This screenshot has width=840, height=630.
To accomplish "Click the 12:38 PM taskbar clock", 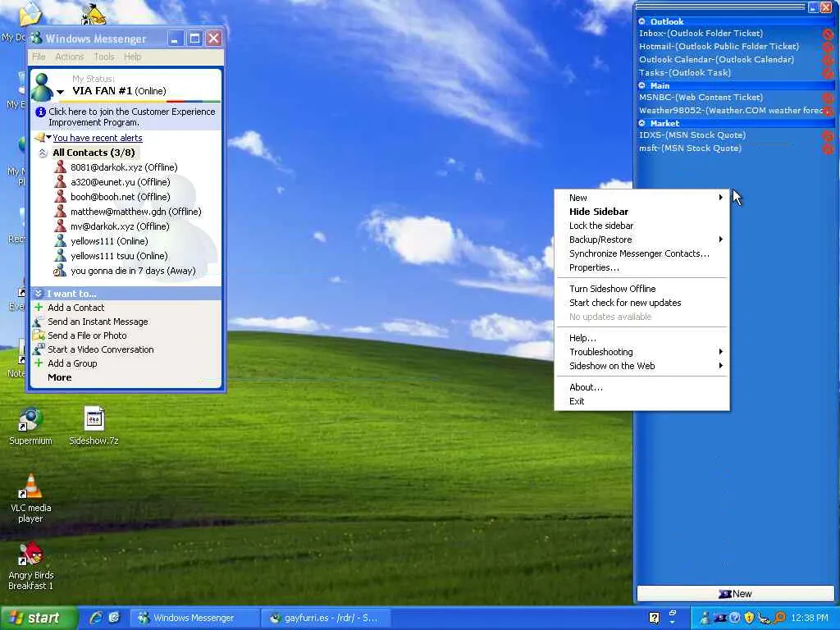I will tap(810, 618).
